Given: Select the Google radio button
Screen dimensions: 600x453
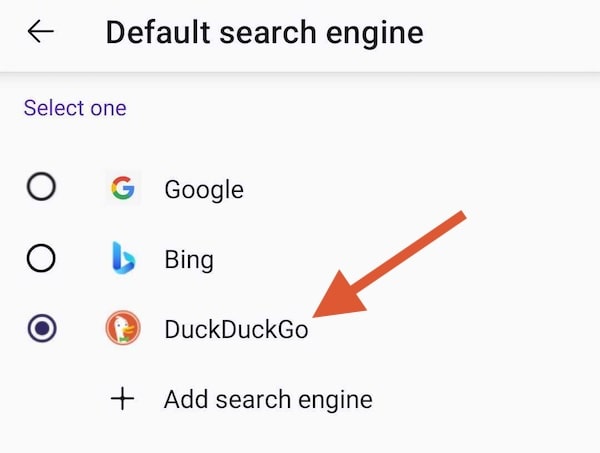Looking at the screenshot, I should point(41,187).
